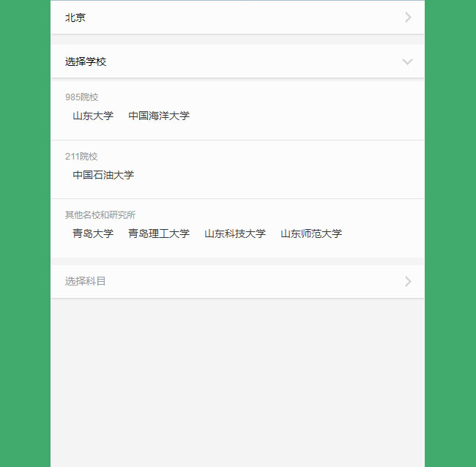
Task: Click the 其他名校和研究所 heading
Action: 100,214
